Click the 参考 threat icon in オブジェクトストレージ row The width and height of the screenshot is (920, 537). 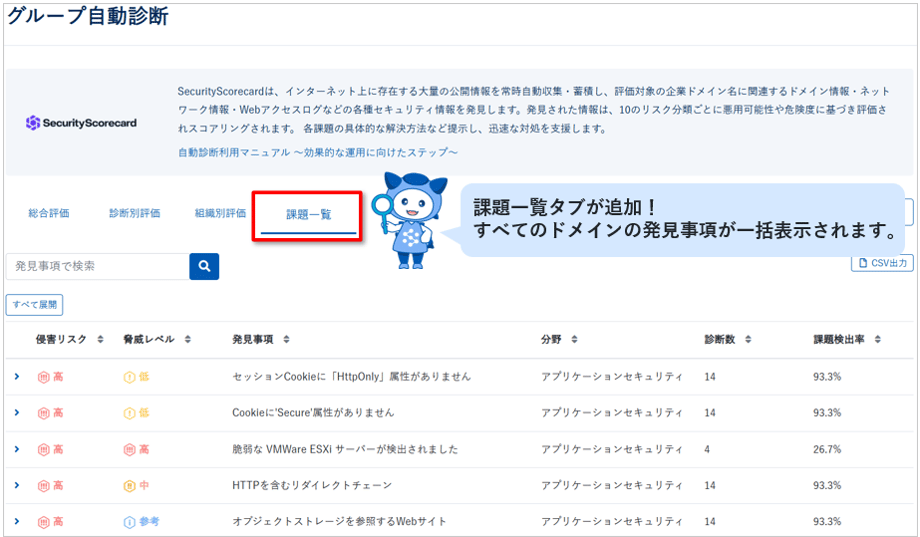[x=129, y=522]
